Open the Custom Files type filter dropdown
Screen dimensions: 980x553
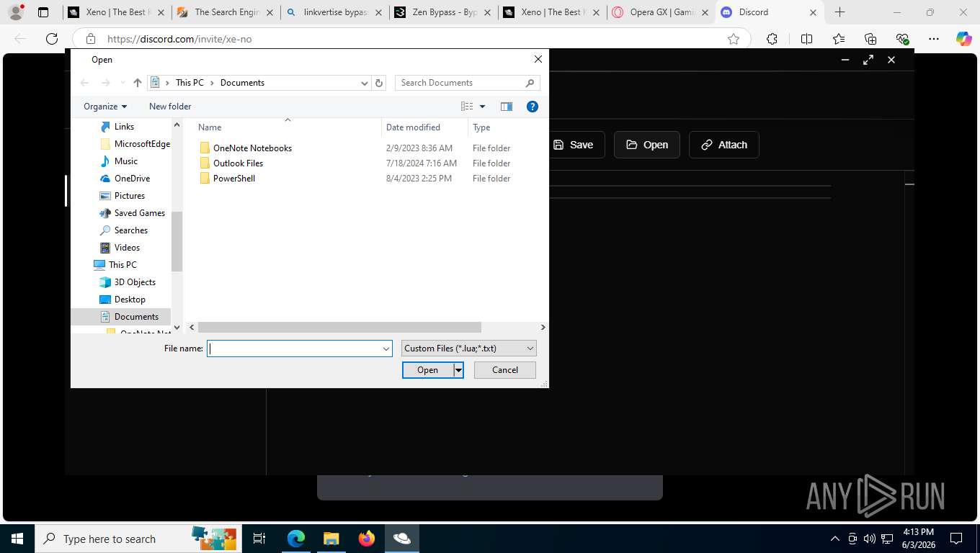tap(469, 349)
